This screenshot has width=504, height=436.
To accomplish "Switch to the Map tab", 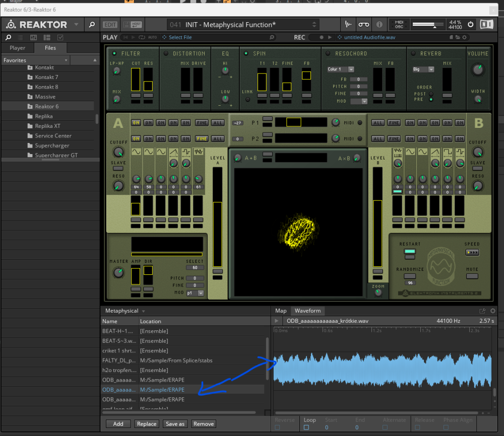I will click(x=281, y=311).
